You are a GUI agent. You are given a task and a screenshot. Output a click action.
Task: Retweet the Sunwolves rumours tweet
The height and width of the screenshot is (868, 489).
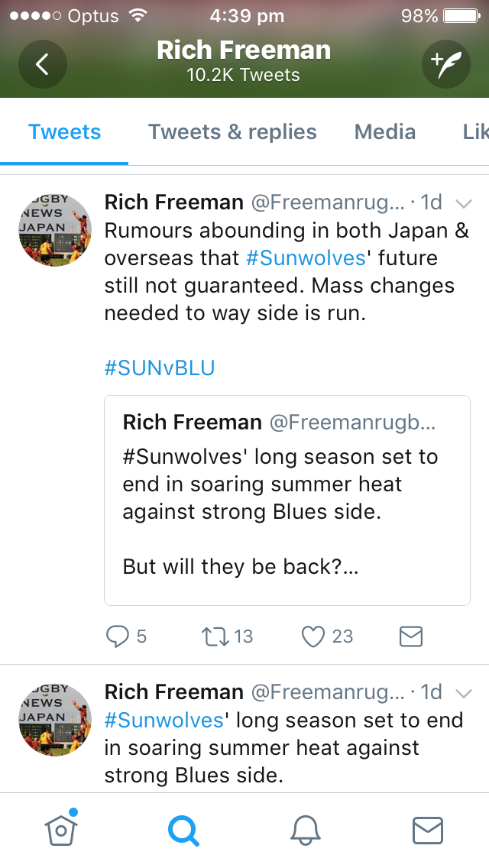point(215,636)
